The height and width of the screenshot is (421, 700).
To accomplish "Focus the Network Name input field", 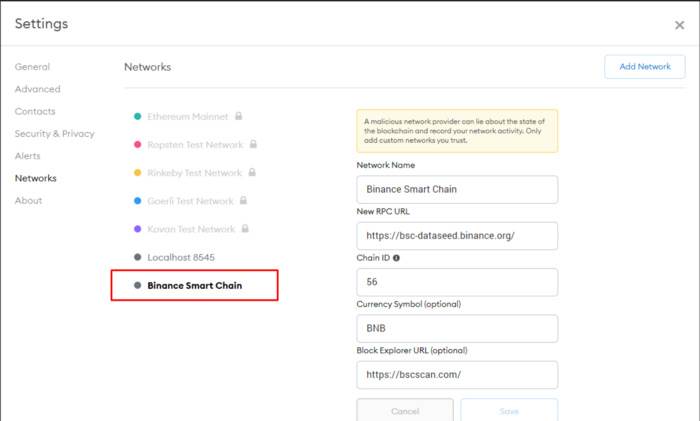I will (x=457, y=189).
